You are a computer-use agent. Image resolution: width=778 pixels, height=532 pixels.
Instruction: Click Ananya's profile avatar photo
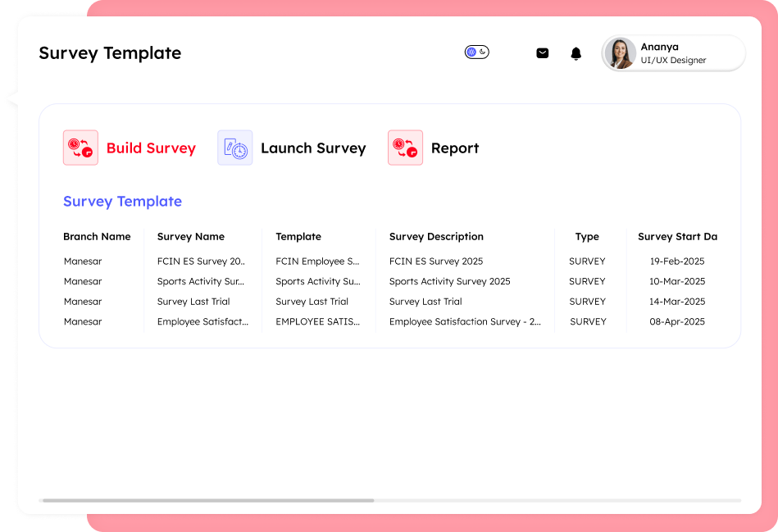click(x=620, y=53)
